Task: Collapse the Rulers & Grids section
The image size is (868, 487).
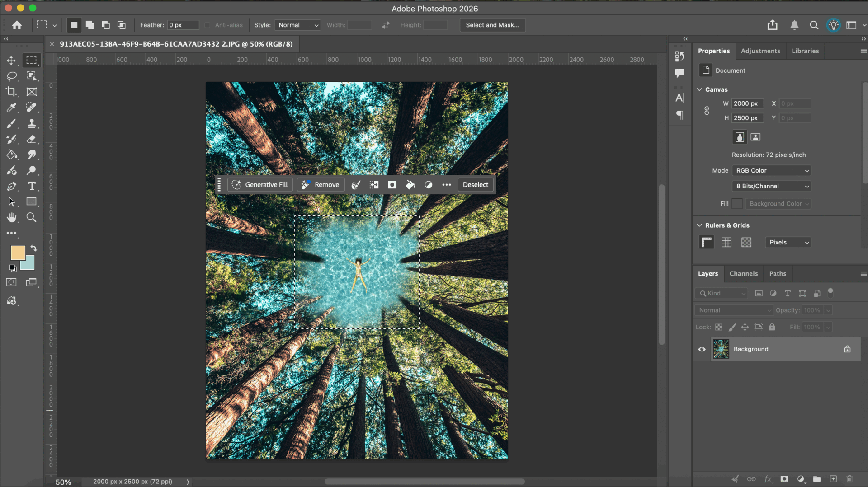Action: coord(699,225)
